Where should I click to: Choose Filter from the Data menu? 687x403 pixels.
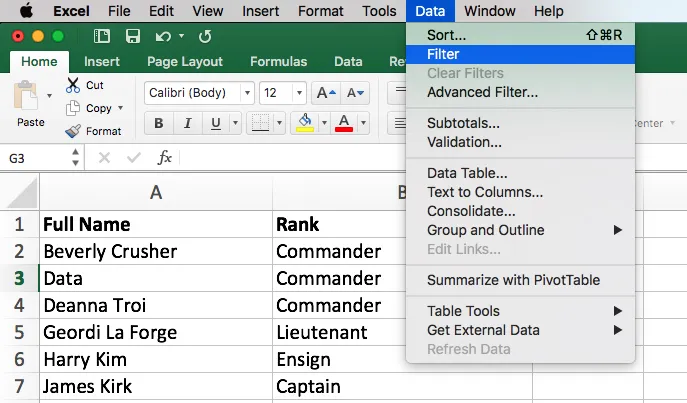[521, 54]
